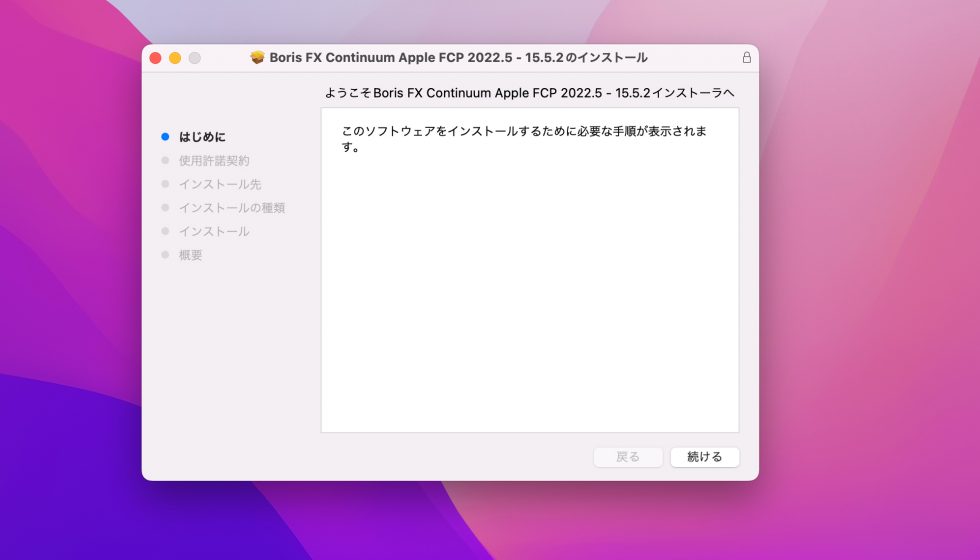The height and width of the screenshot is (560, 980).
Task: Click the welcome heading ようこそBoris FX Continuum
Action: coord(529,93)
